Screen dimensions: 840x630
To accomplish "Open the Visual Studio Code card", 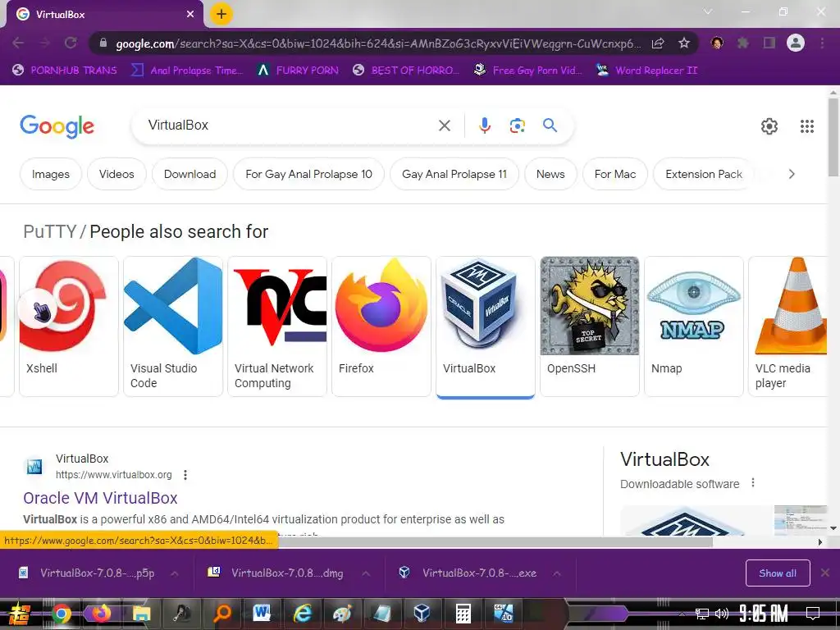I will pyautogui.click(x=173, y=326).
